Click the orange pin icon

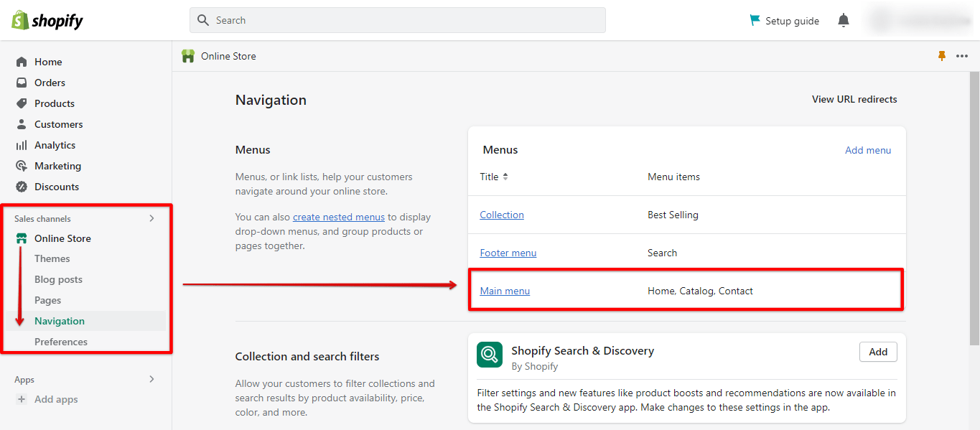pos(942,56)
